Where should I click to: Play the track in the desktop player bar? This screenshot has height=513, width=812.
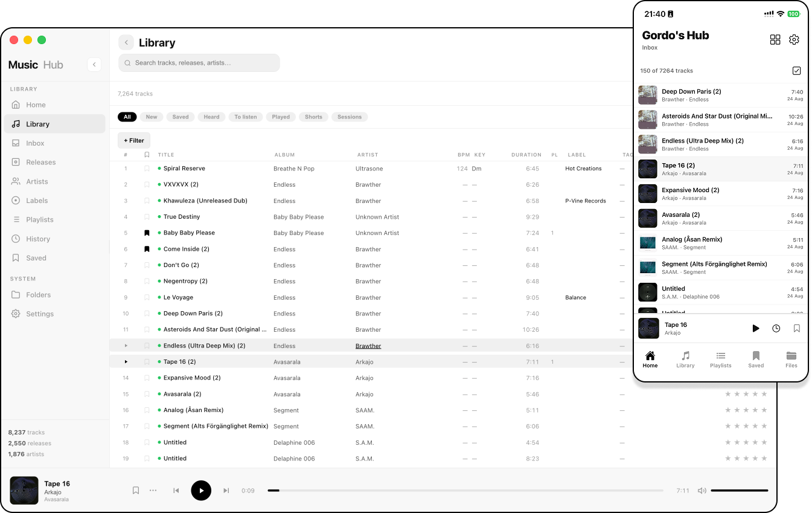coord(201,491)
